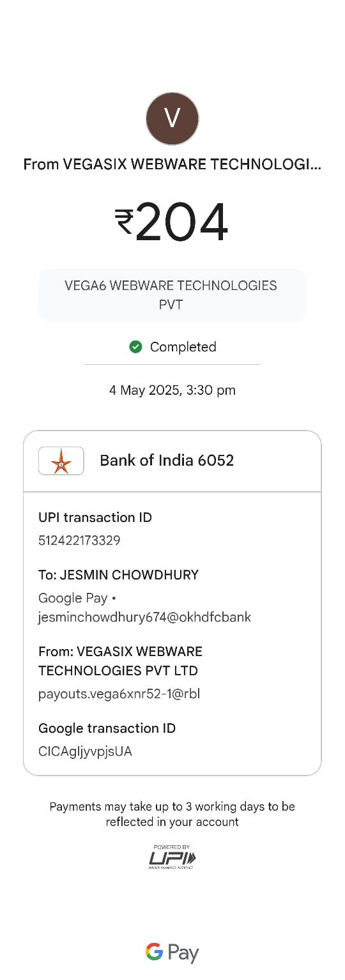Click the payments reflection notice text

[x=172, y=814]
